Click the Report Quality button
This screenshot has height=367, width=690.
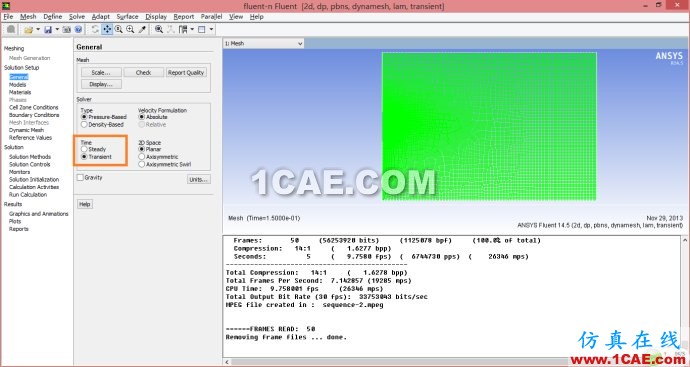[186, 73]
